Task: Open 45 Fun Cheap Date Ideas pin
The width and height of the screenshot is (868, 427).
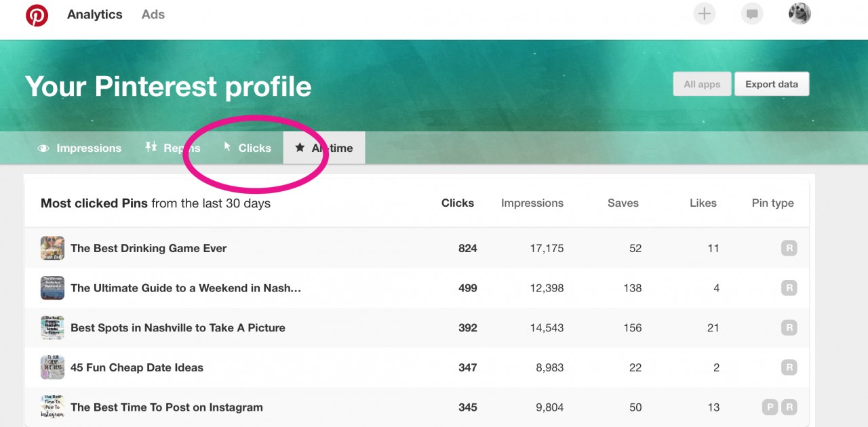Action: tap(137, 367)
